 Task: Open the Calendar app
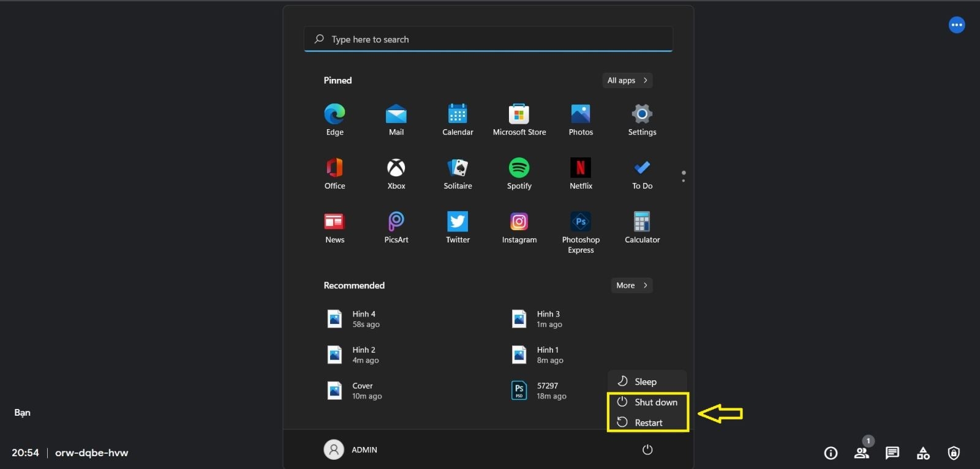point(458,119)
